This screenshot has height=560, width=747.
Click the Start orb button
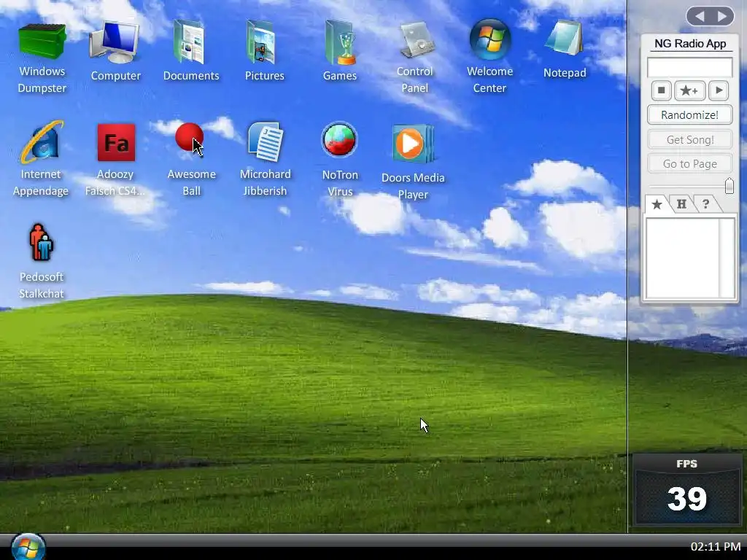click(x=28, y=547)
